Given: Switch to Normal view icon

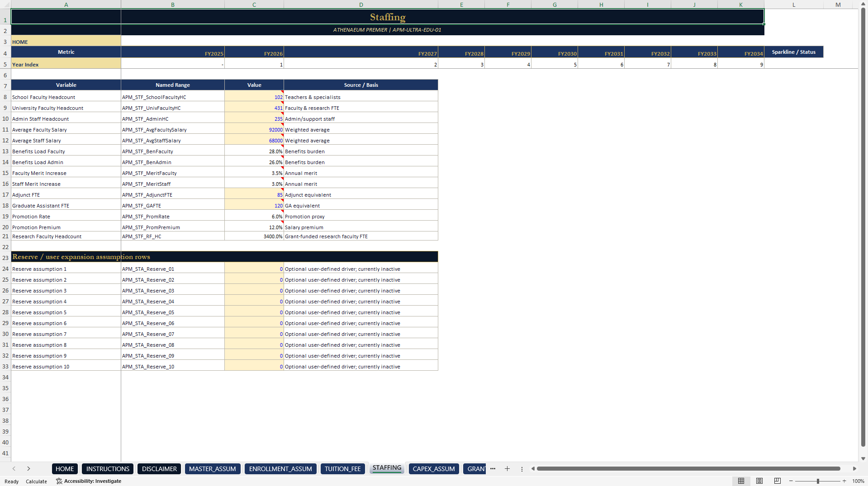Looking at the screenshot, I should (741, 481).
